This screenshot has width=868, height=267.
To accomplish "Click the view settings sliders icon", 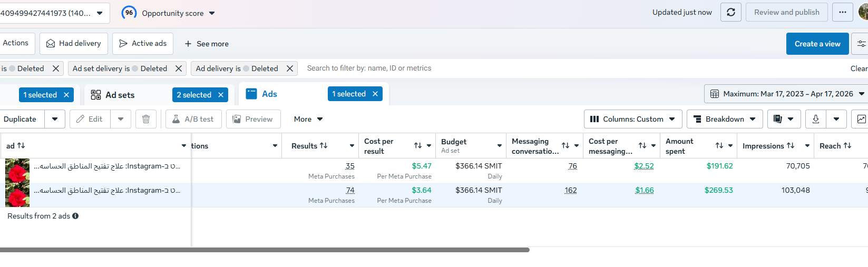I will [x=861, y=44].
